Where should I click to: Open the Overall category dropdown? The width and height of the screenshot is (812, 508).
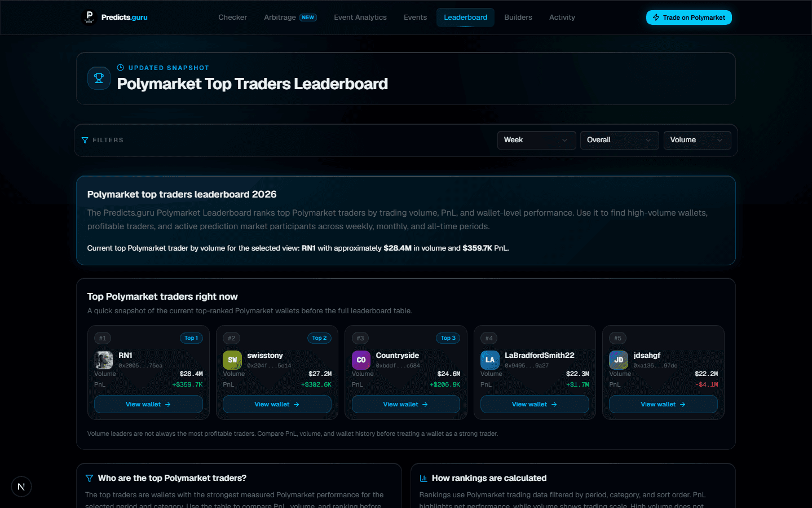619,140
